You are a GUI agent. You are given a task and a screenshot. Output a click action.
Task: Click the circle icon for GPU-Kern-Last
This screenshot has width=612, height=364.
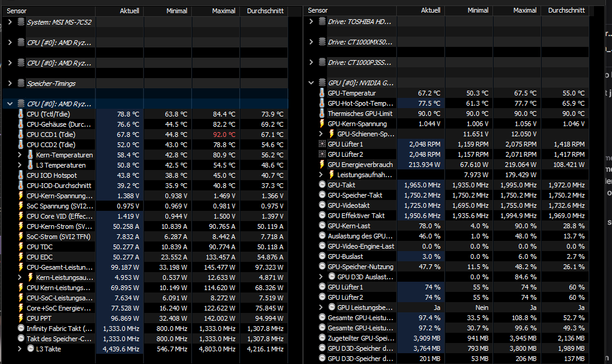(322, 225)
